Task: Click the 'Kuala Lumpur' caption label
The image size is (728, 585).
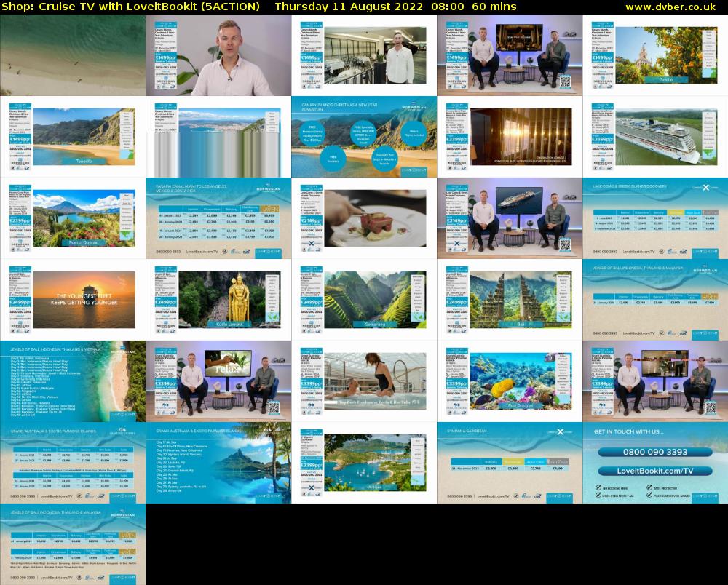Action: click(x=230, y=325)
